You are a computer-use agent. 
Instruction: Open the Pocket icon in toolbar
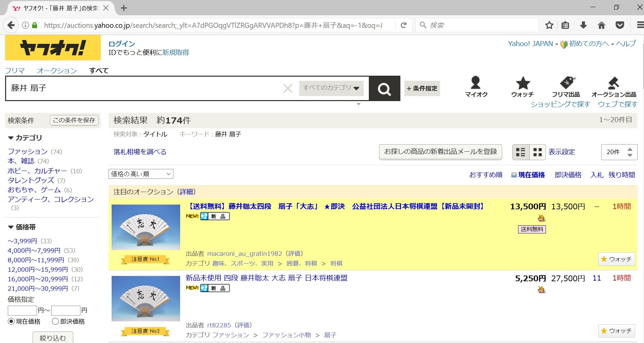[620, 25]
